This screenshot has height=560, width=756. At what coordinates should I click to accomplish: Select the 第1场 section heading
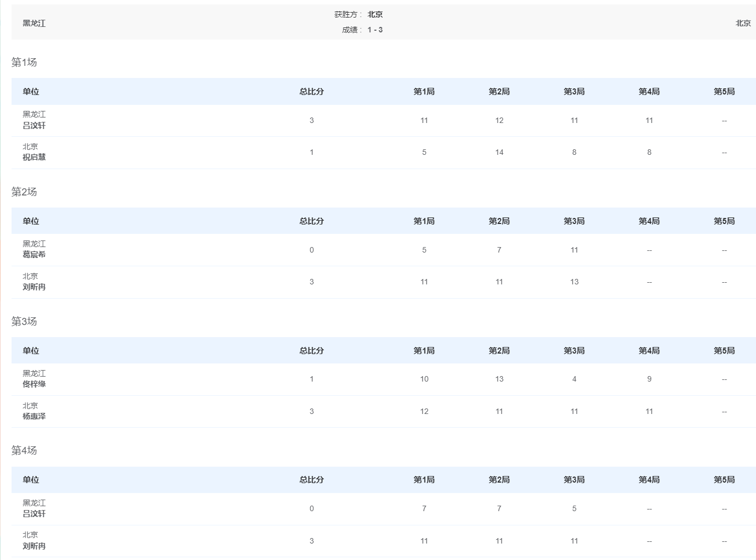click(x=24, y=63)
